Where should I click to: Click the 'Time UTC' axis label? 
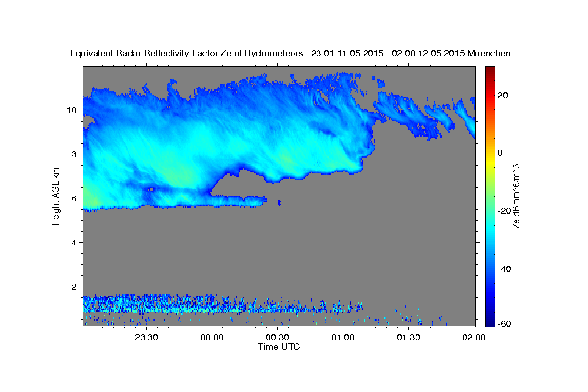click(x=279, y=347)
